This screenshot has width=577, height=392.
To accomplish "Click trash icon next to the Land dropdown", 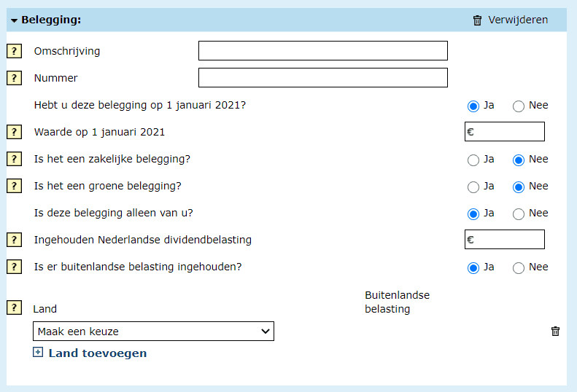I will click(555, 332).
